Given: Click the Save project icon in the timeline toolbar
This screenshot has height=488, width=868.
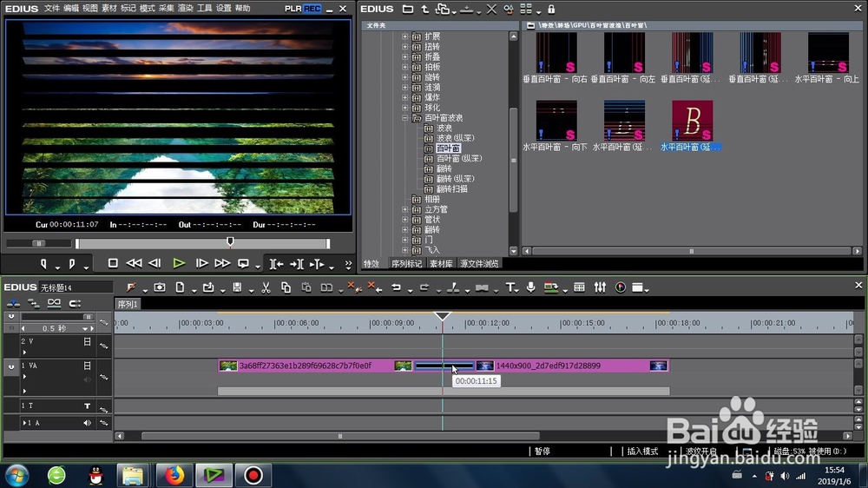Looking at the screenshot, I should point(237,287).
